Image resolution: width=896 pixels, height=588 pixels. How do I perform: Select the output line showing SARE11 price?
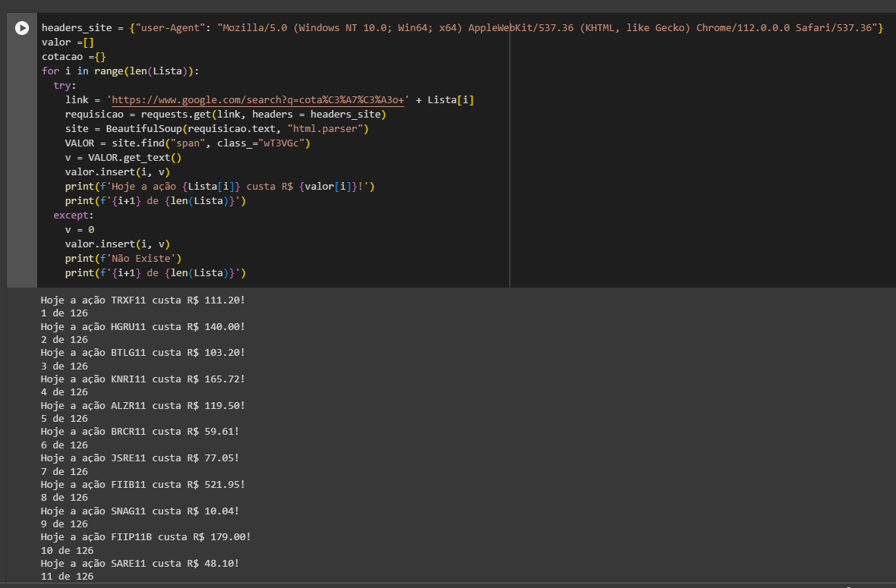click(140, 563)
